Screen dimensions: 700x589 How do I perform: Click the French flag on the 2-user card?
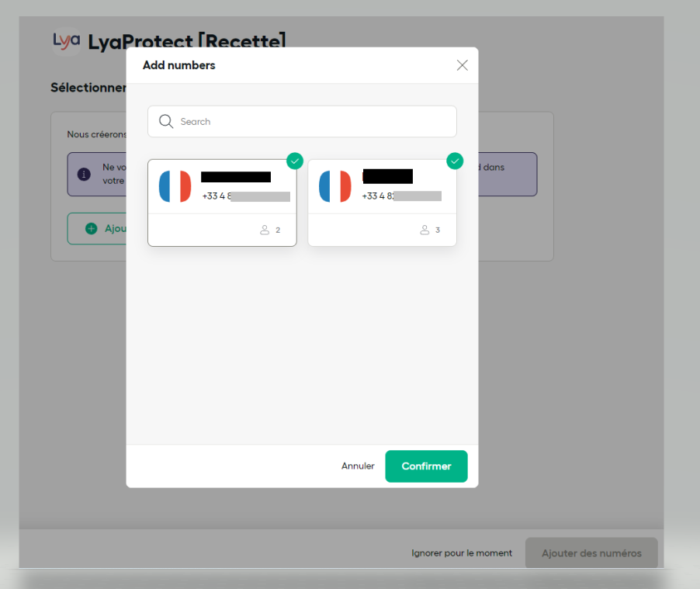(175, 187)
